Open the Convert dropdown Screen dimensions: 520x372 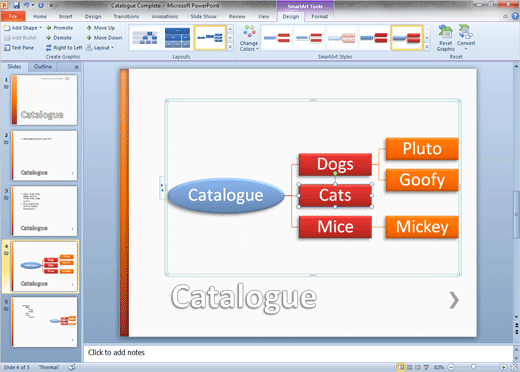click(466, 37)
